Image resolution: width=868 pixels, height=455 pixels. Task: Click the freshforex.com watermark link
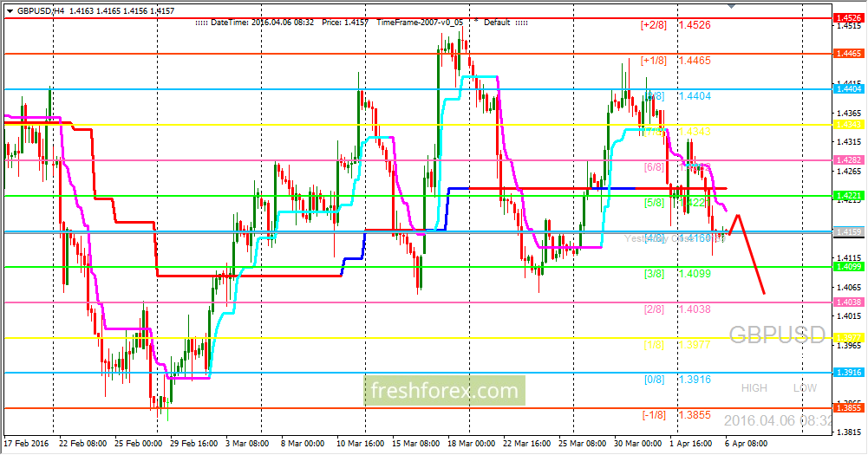coord(445,391)
